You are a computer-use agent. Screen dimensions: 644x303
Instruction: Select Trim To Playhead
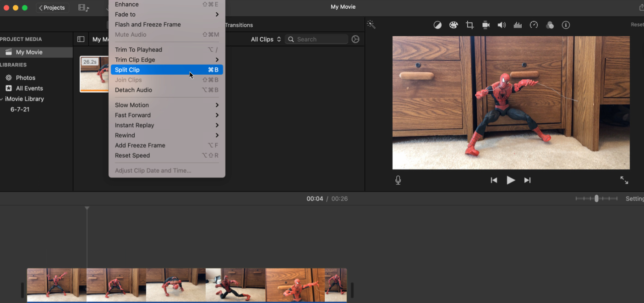[167, 50]
